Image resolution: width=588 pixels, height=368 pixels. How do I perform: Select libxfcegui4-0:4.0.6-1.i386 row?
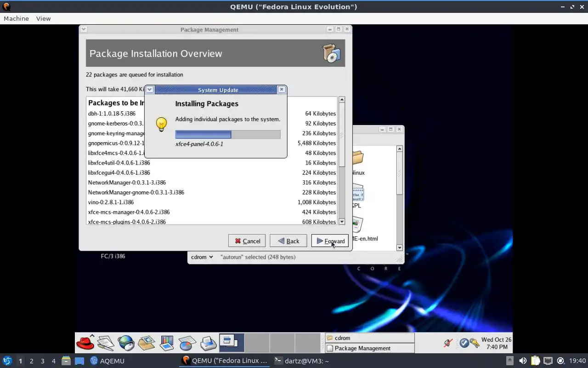[212, 172]
